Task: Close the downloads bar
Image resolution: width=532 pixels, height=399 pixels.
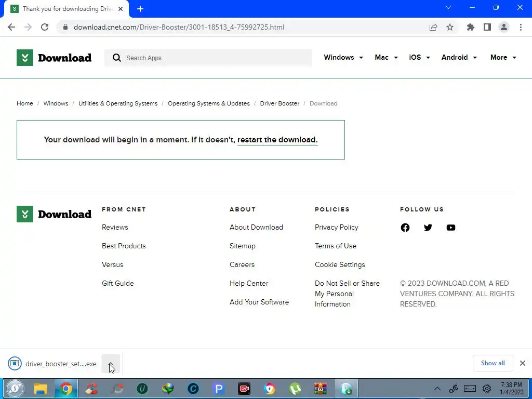Action: (x=523, y=363)
